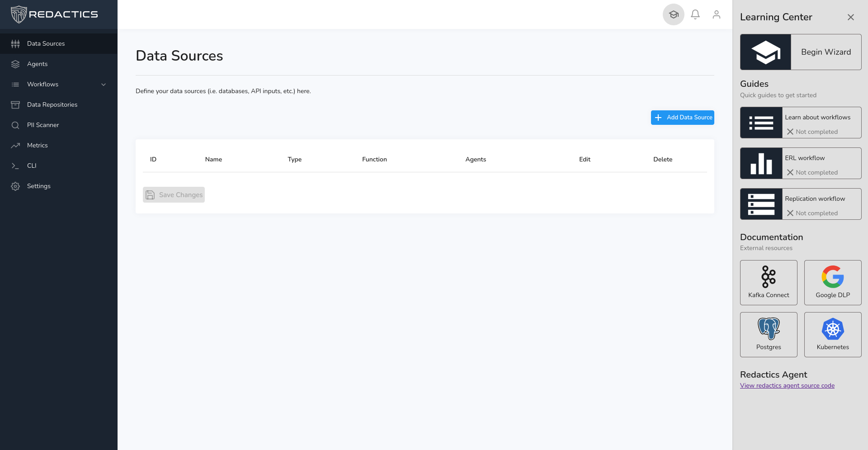Go to Agents in the sidebar
This screenshot has width=868, height=450.
click(x=37, y=64)
